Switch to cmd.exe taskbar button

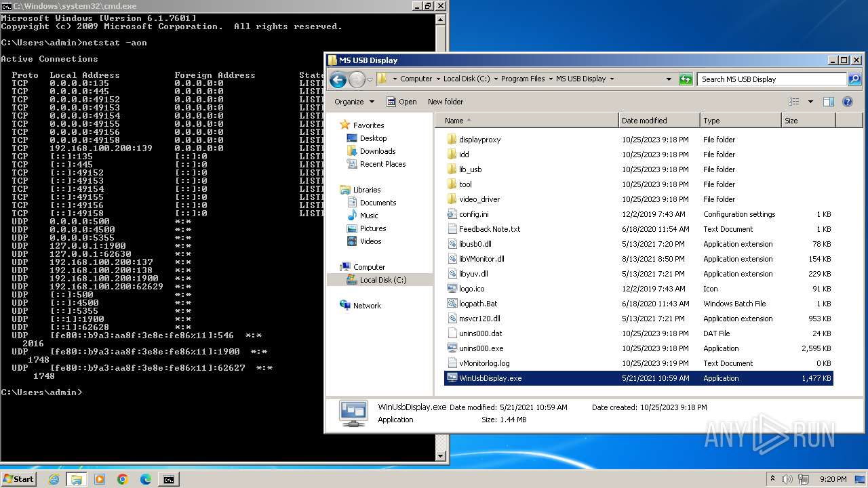pyautogui.click(x=168, y=479)
